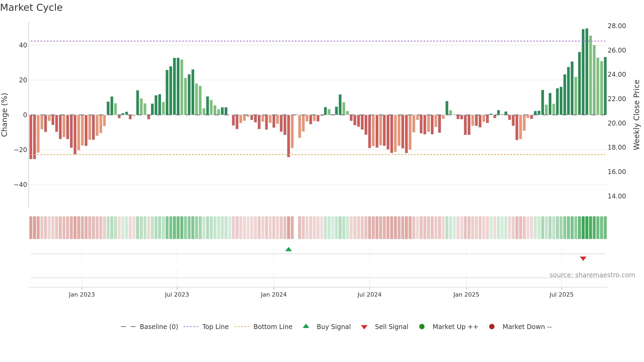Screen dimensions: 644x362
Task: Click the 28.00 price axis label
Action: click(617, 26)
